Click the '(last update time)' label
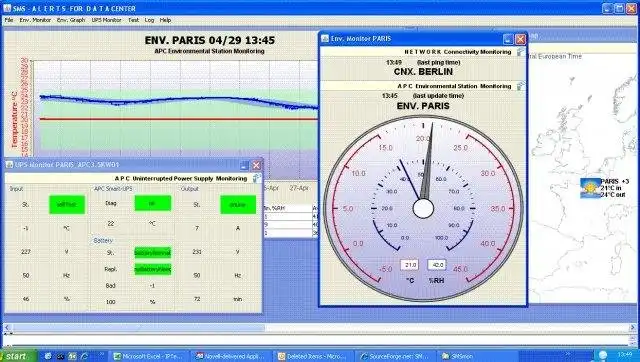The height and width of the screenshot is (362, 640). pos(438,96)
